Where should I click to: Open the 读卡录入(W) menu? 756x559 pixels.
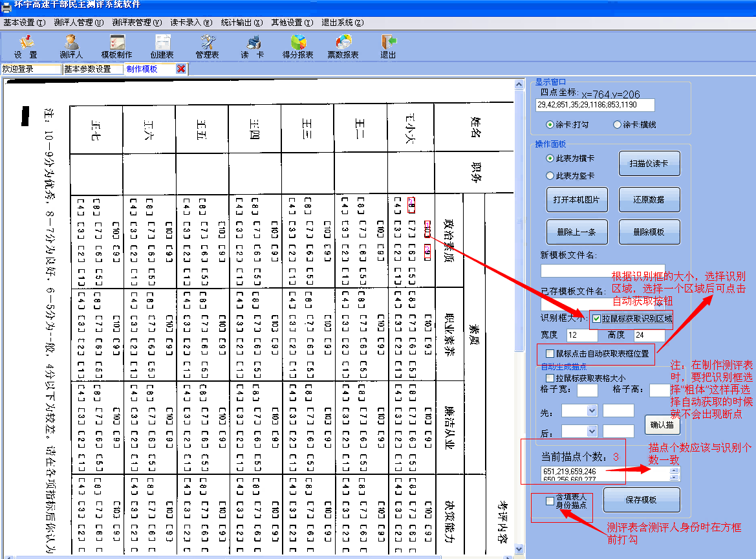click(x=191, y=23)
